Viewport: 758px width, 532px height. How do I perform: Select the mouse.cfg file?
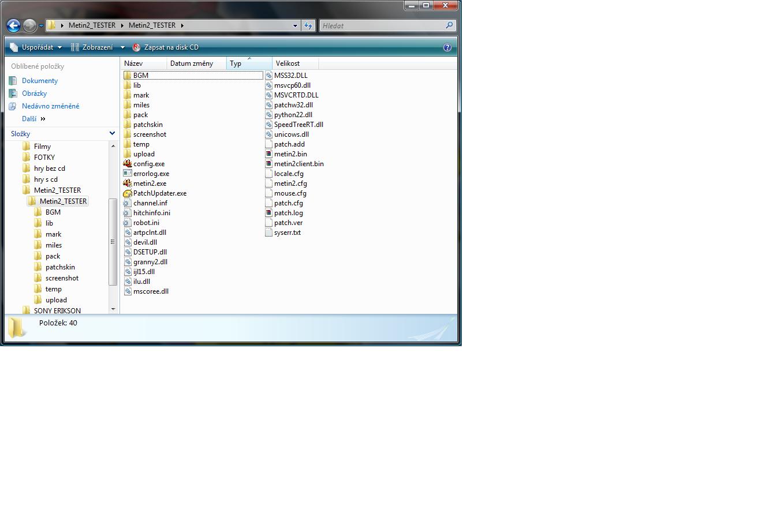click(x=290, y=193)
